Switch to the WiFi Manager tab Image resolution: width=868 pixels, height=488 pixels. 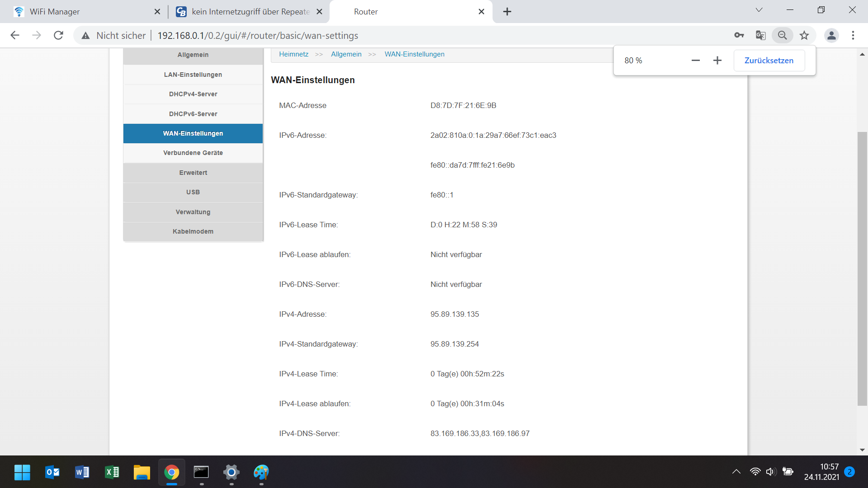coord(54,12)
